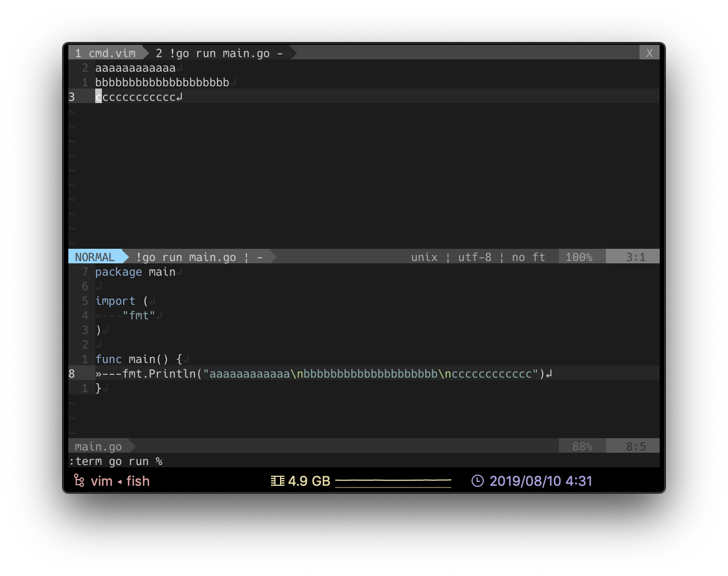Click the 'utf-8' encoding segment
Image resolution: width=728 pixels, height=576 pixels.
tap(474, 257)
